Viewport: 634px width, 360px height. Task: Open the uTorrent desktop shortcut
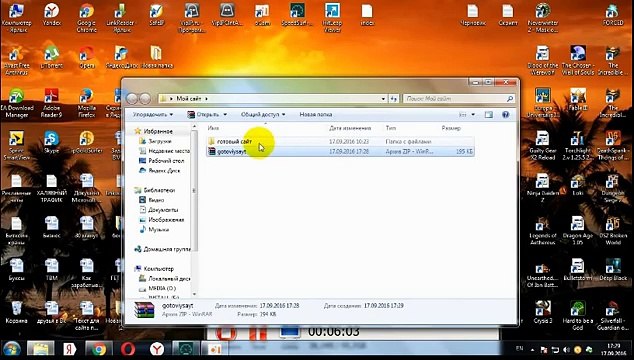[52, 57]
